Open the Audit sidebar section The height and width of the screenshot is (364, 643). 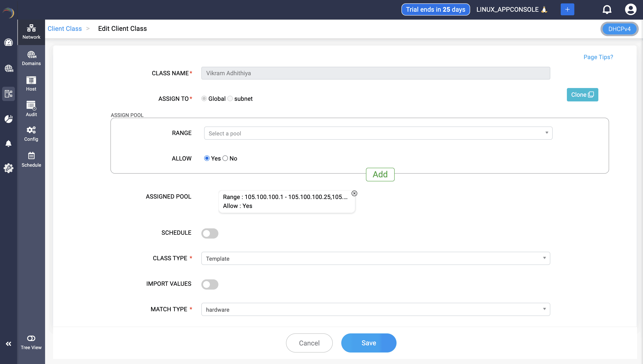tap(31, 109)
